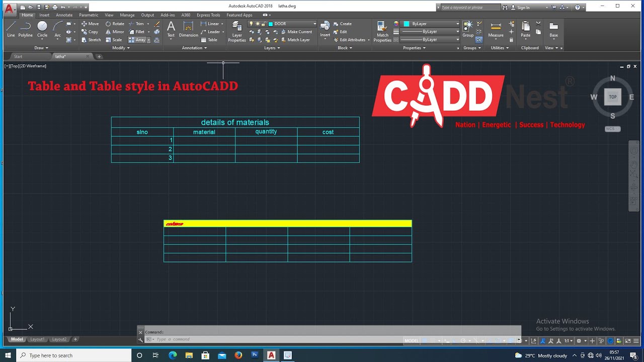Select the Circle tool
The image size is (644, 362).
42,29
